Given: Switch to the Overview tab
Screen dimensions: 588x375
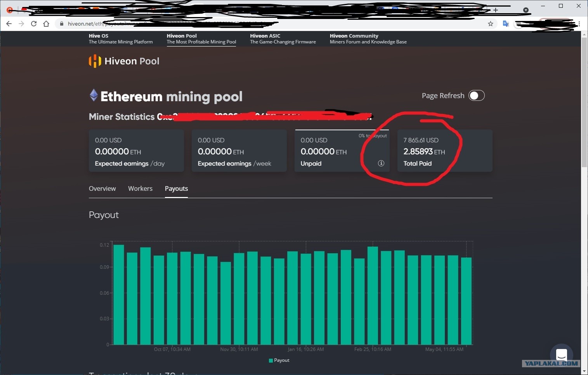Looking at the screenshot, I should coord(102,188).
